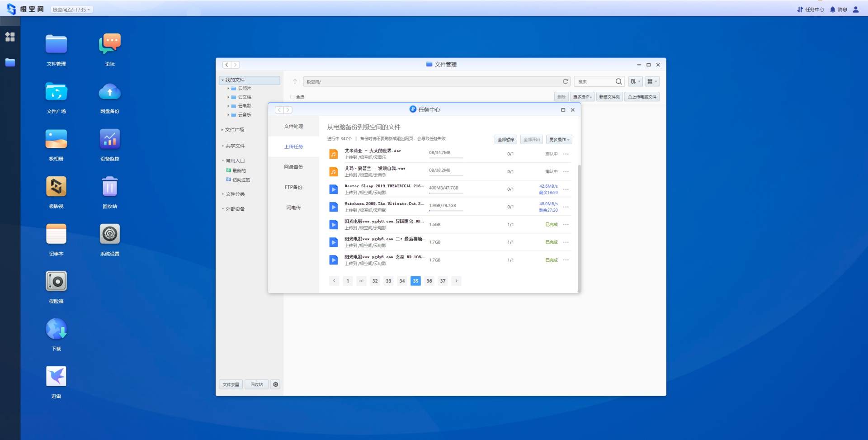868x440 pixels.
Task: Open the 极空间Z2-T735 device dropdown
Action: pyautogui.click(x=71, y=9)
